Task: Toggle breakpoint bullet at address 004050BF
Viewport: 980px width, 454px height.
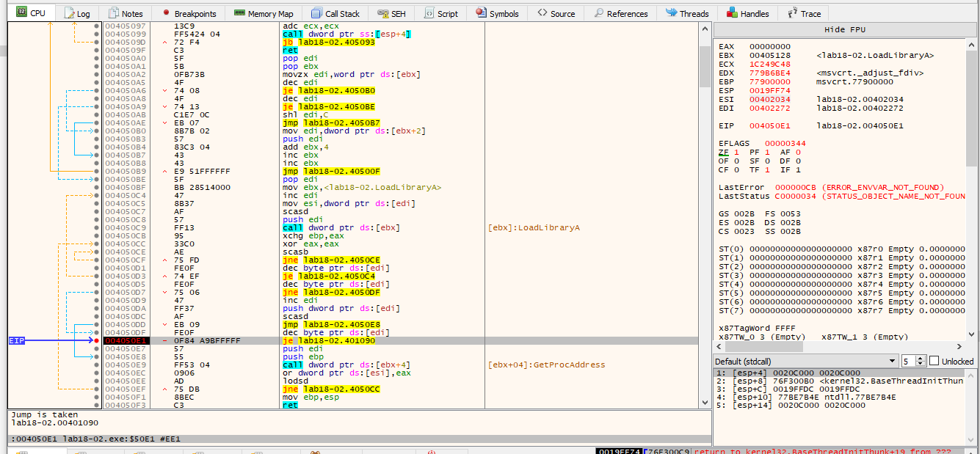Action: (97, 187)
